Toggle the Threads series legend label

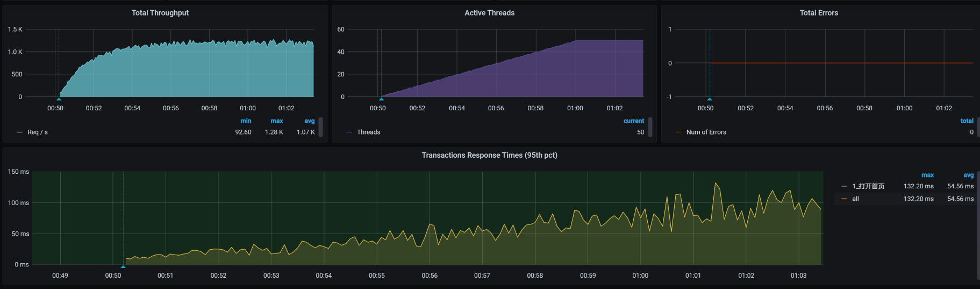pyautogui.click(x=368, y=132)
